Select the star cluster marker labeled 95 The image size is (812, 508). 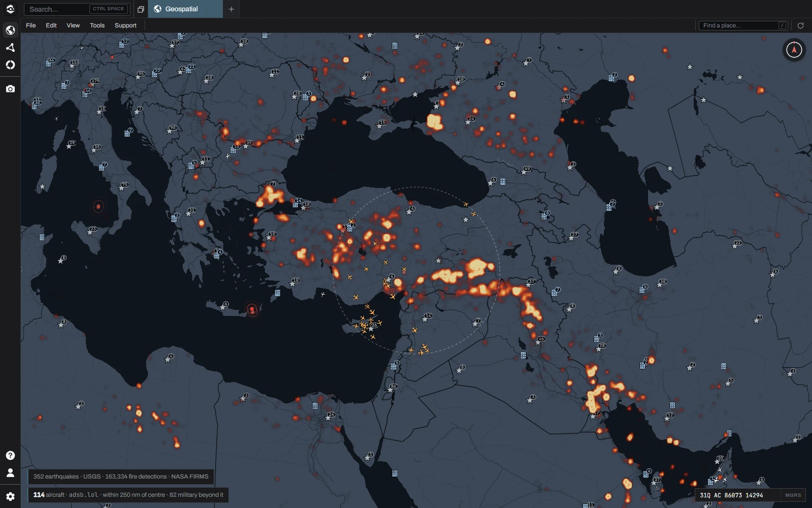pyautogui.click(x=139, y=75)
